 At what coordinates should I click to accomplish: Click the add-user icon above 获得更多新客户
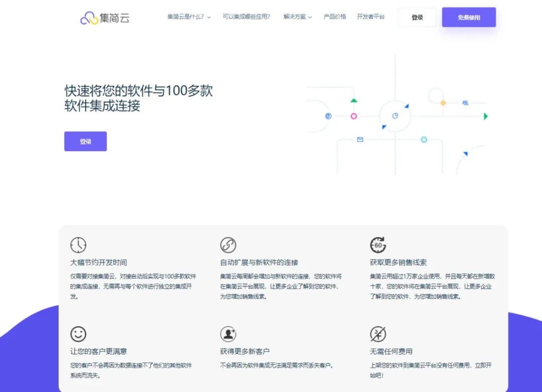coord(228,334)
